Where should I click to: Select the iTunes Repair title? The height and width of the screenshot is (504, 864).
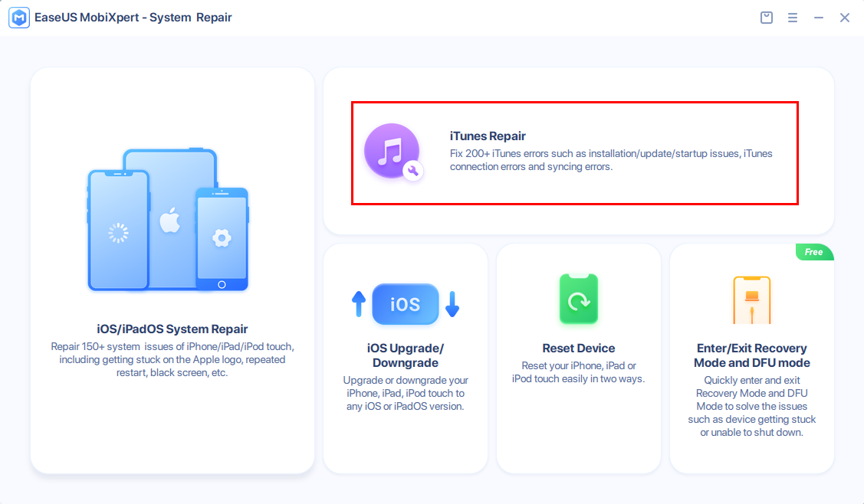(x=488, y=136)
